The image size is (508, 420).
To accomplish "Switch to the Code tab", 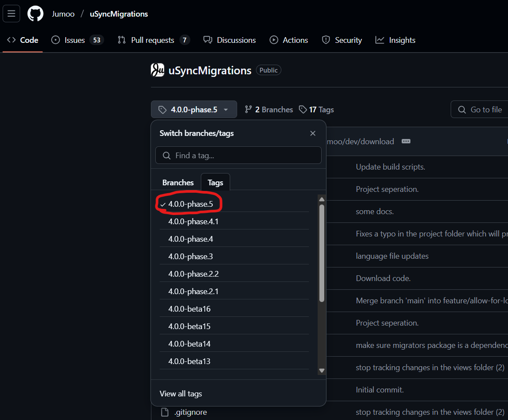I will [23, 40].
